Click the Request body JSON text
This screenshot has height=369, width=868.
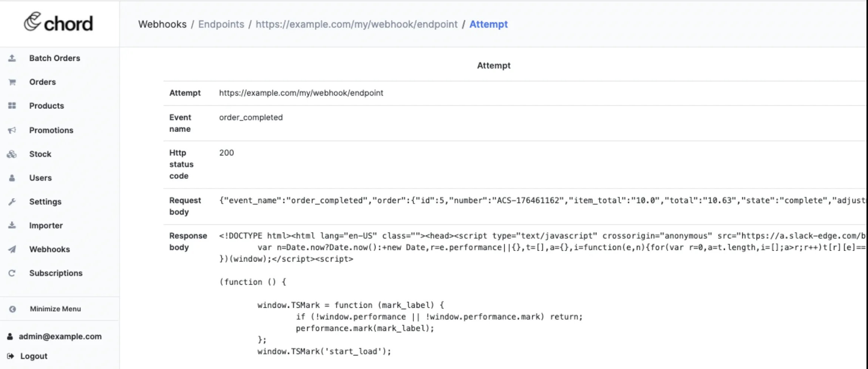pyautogui.click(x=542, y=200)
